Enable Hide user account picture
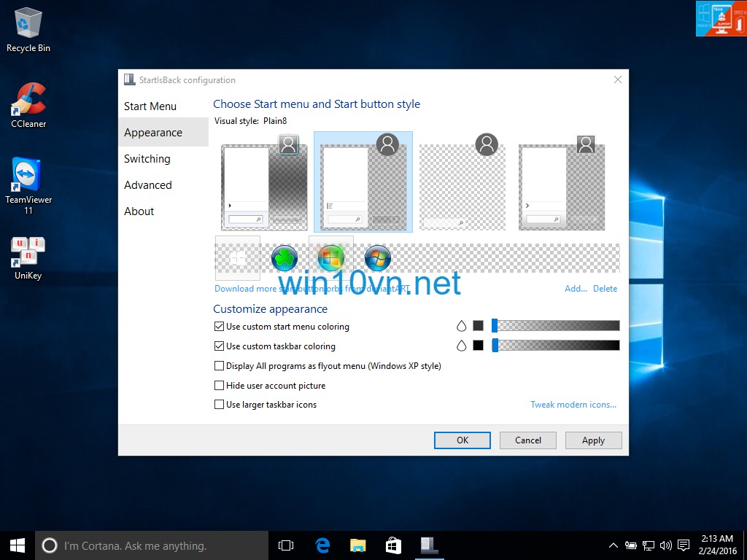 click(x=219, y=385)
